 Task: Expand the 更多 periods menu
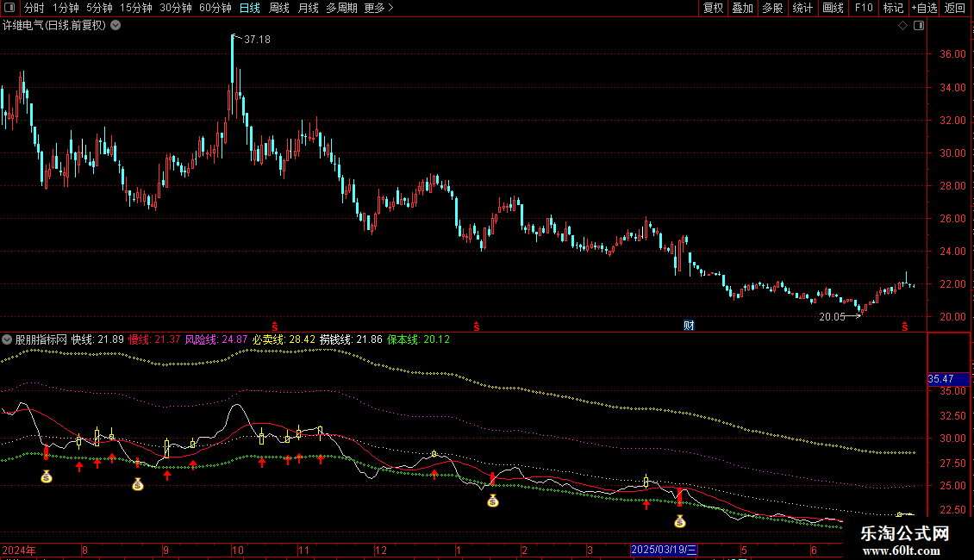(378, 9)
